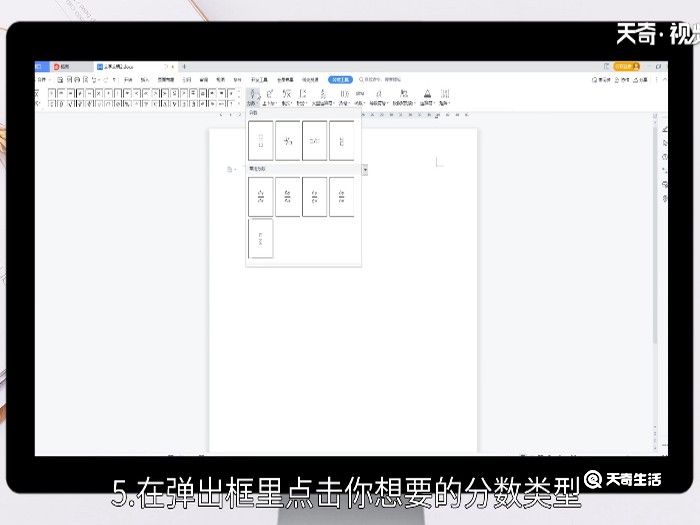
Task: Click the scroll arrow beside the 常用分数 header
Action: [365, 170]
